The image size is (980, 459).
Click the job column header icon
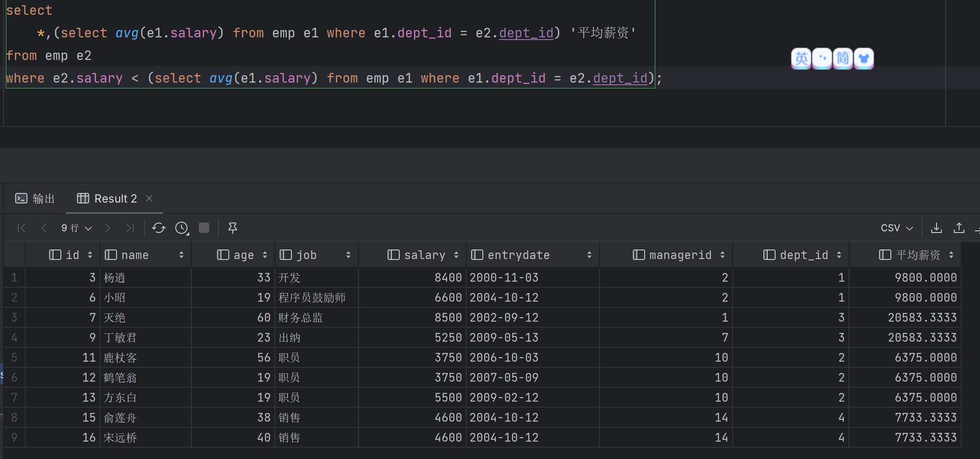pyautogui.click(x=286, y=255)
